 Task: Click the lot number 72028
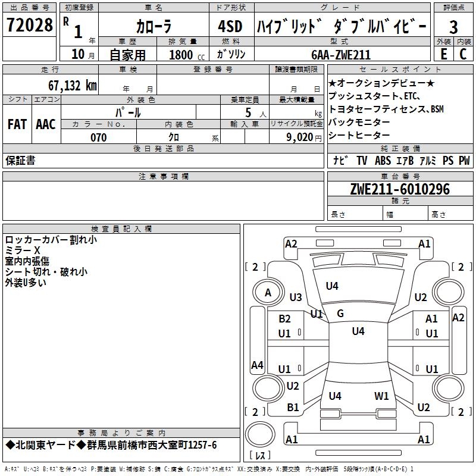click(x=29, y=26)
